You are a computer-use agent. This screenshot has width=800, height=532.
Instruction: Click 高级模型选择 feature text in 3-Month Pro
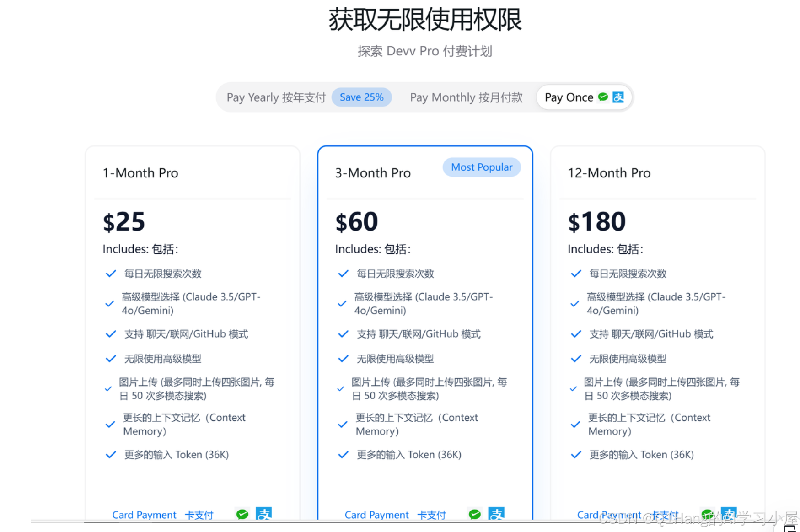pos(424,304)
